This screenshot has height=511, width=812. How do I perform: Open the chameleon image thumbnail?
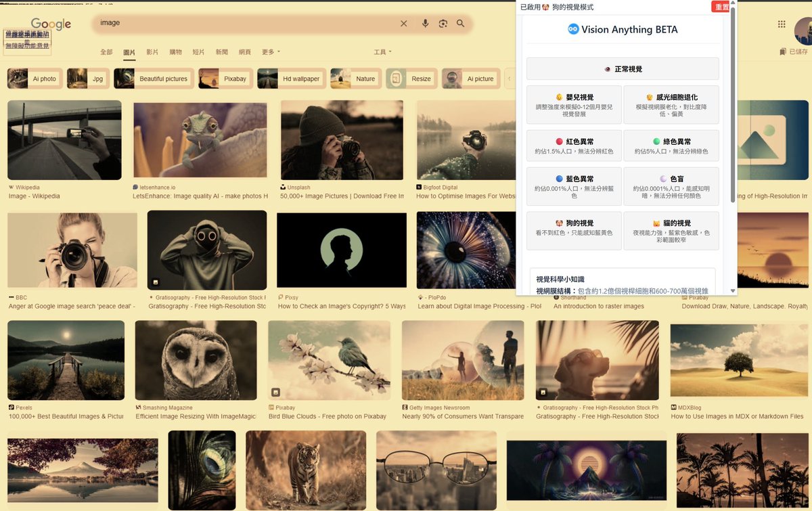[200, 140]
